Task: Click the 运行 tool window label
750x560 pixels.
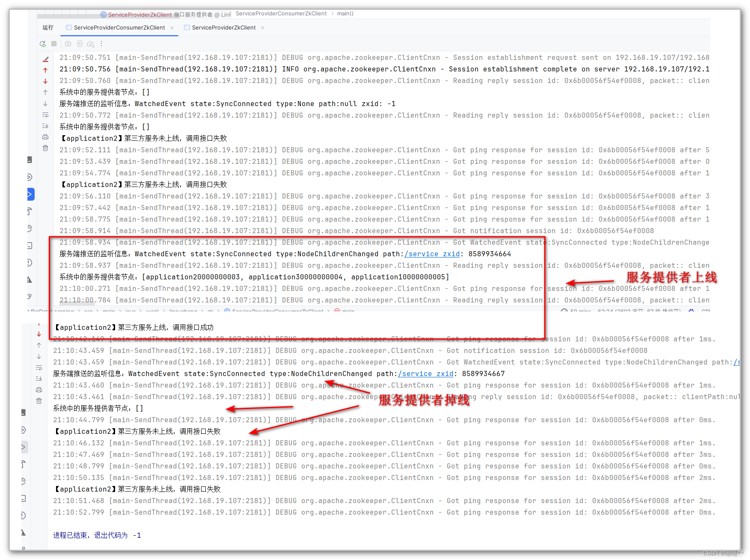Action: 48,27
